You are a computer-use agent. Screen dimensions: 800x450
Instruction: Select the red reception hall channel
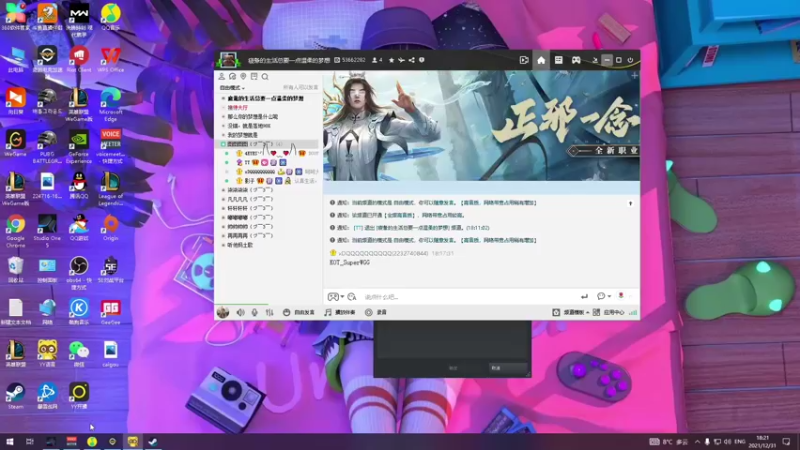coord(238,108)
